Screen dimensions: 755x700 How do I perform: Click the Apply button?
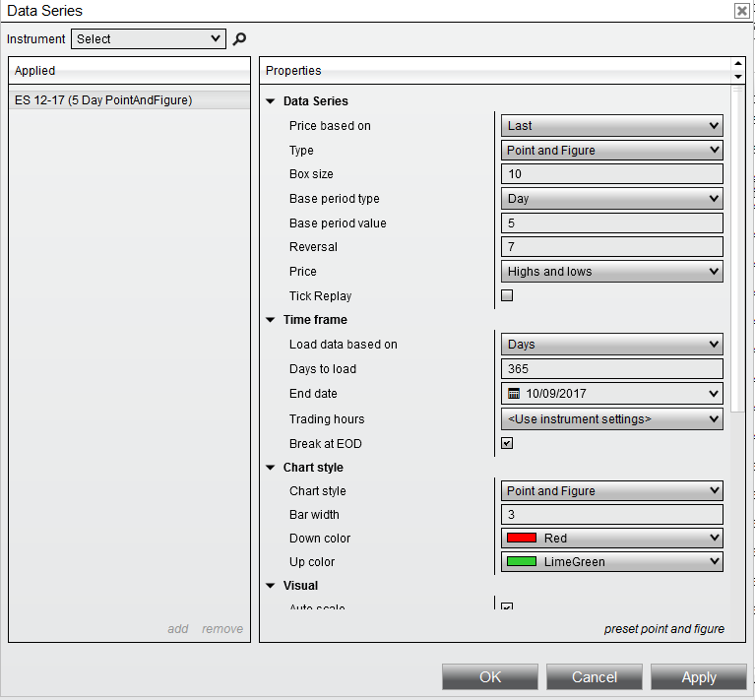click(699, 677)
